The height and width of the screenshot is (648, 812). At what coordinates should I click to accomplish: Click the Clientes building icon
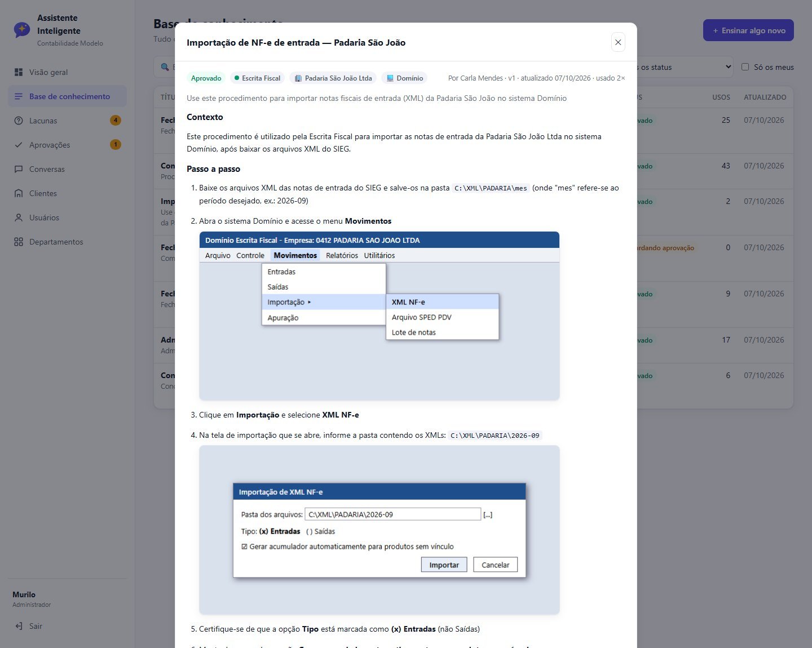[19, 193]
